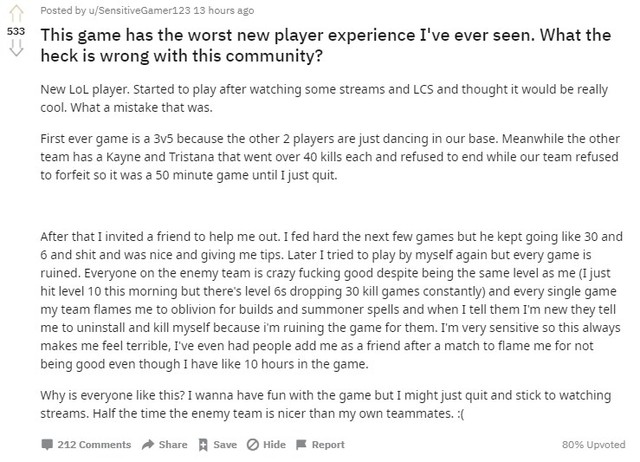Click the Report flag icon

[302, 444]
